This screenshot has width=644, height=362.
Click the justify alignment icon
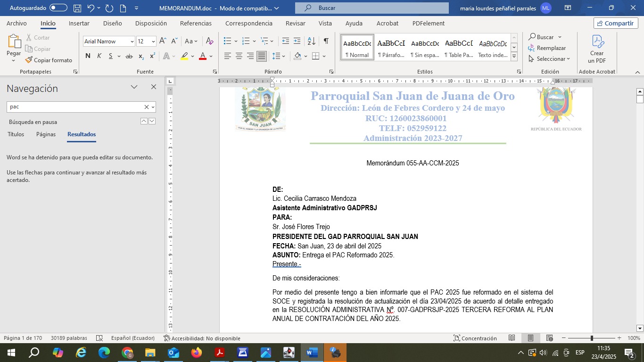click(x=261, y=56)
